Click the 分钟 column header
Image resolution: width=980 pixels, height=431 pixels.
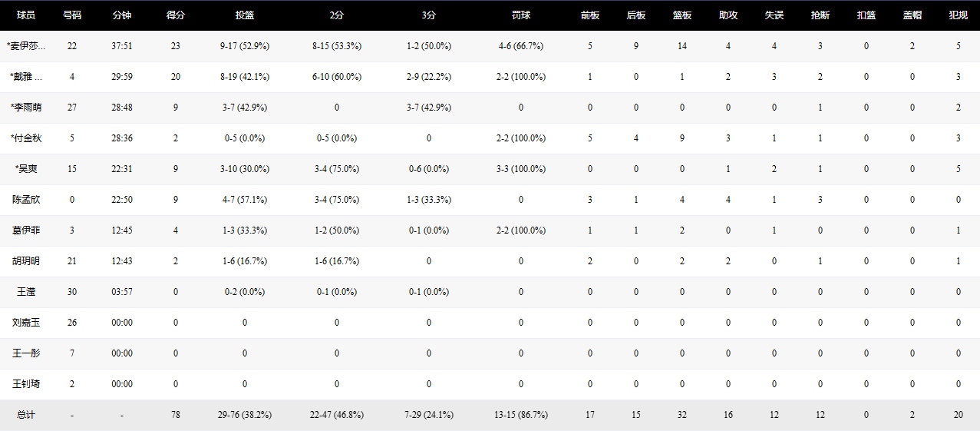click(x=122, y=15)
